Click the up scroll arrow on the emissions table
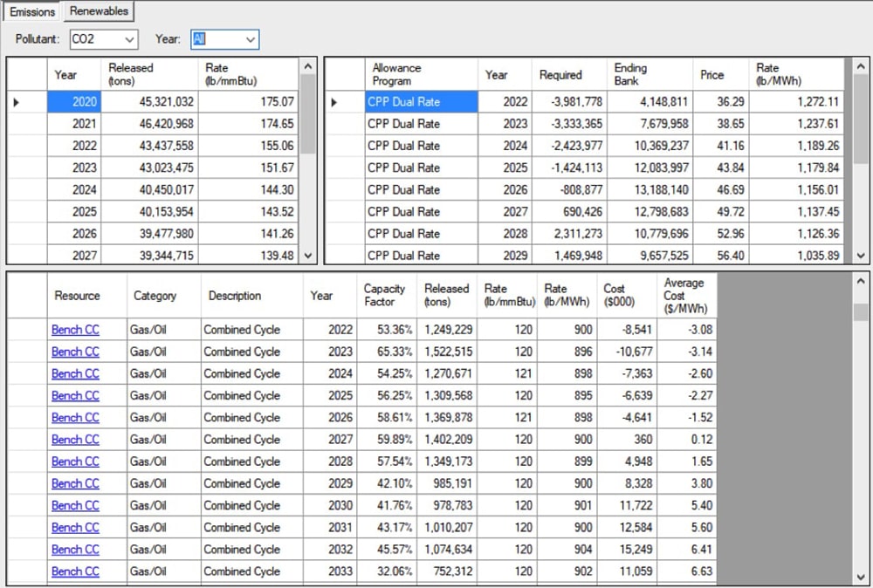The image size is (873, 588). coord(307,68)
